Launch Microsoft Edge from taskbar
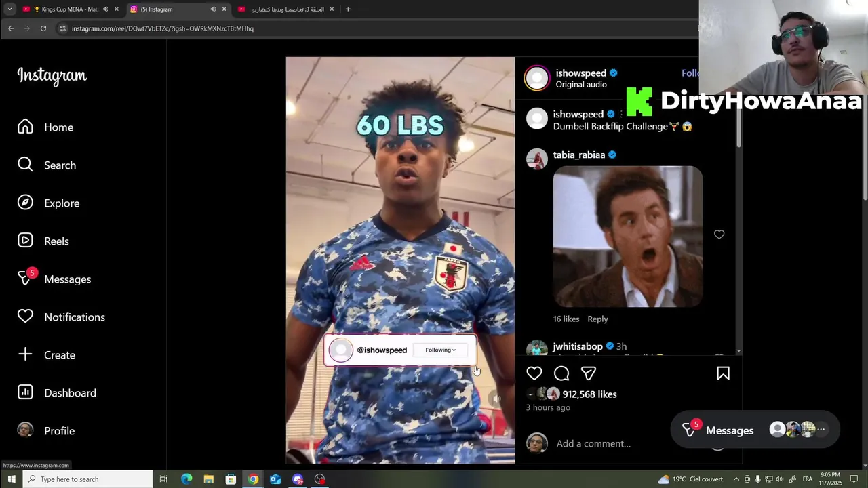Image resolution: width=868 pixels, height=488 pixels. pos(186,479)
